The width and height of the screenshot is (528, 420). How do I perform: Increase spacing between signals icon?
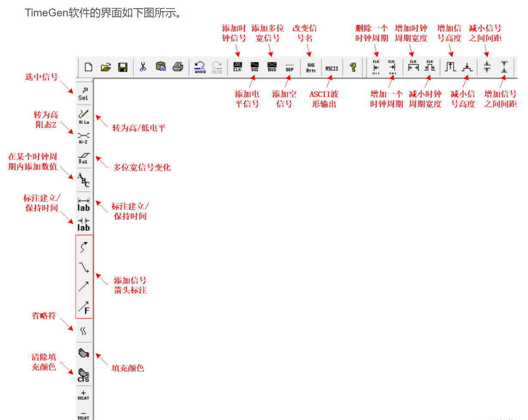504,67
